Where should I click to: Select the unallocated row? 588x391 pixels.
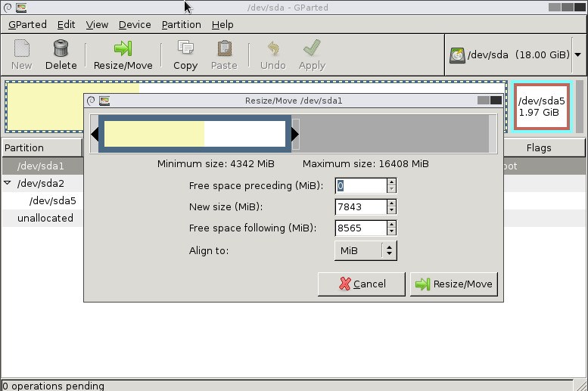pos(42,218)
